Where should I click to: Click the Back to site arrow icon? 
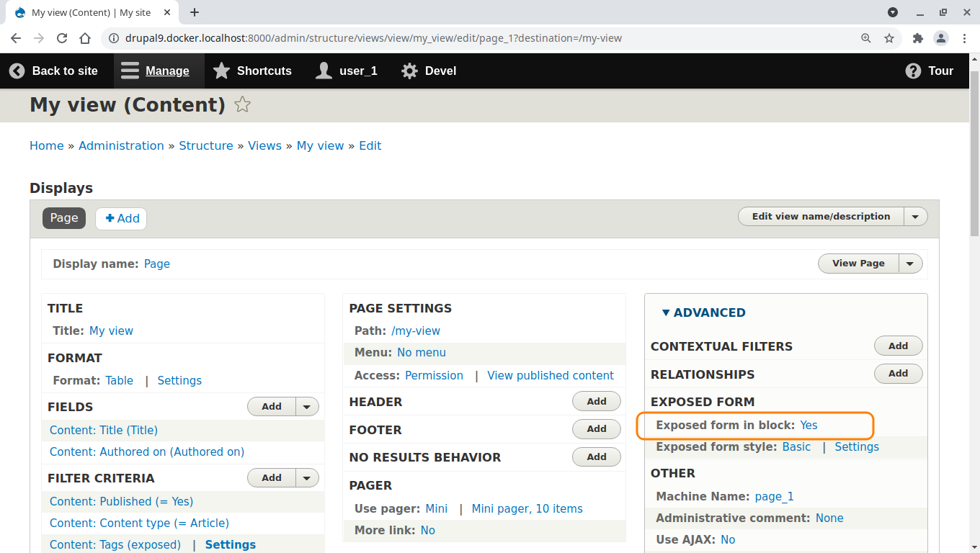coord(17,71)
